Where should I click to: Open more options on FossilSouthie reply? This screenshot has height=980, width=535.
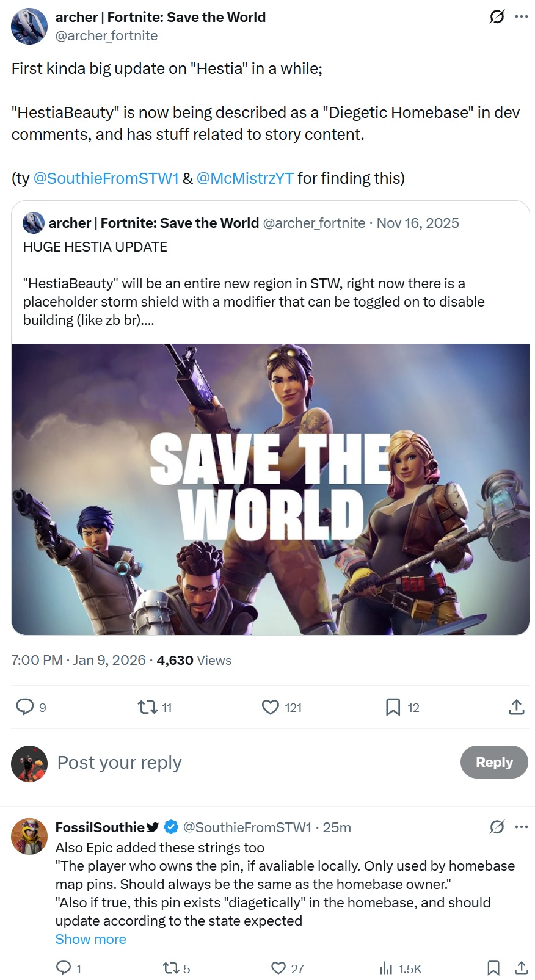[x=522, y=827]
